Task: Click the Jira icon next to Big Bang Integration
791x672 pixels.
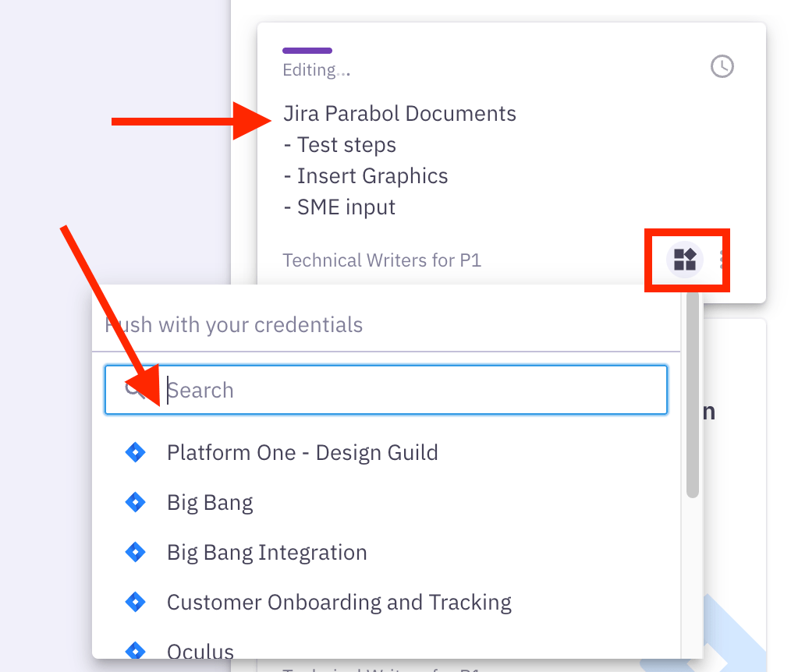Action: pyautogui.click(x=136, y=552)
